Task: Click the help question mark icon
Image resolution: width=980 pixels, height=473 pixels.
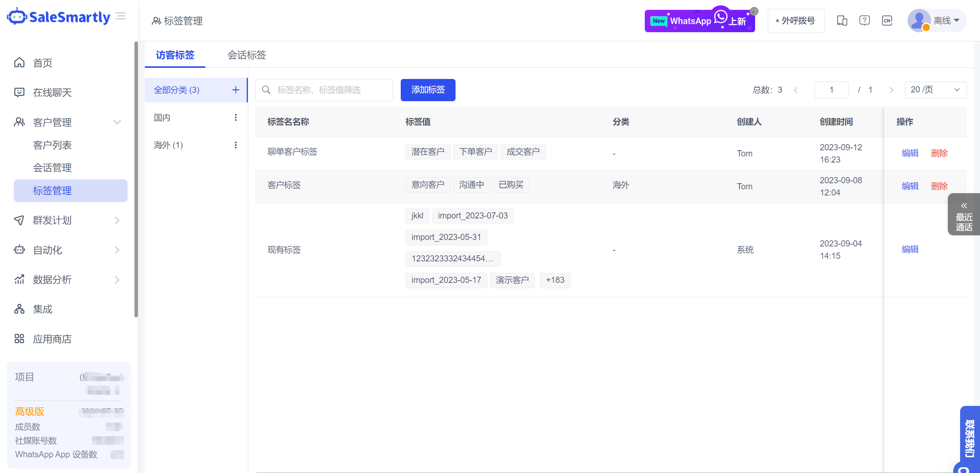Action: (864, 20)
